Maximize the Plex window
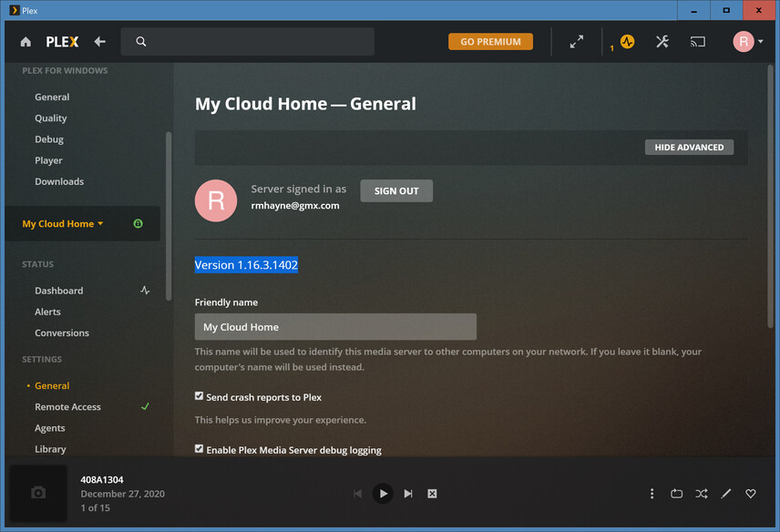Viewport: 780px width, 532px height. coord(726,10)
